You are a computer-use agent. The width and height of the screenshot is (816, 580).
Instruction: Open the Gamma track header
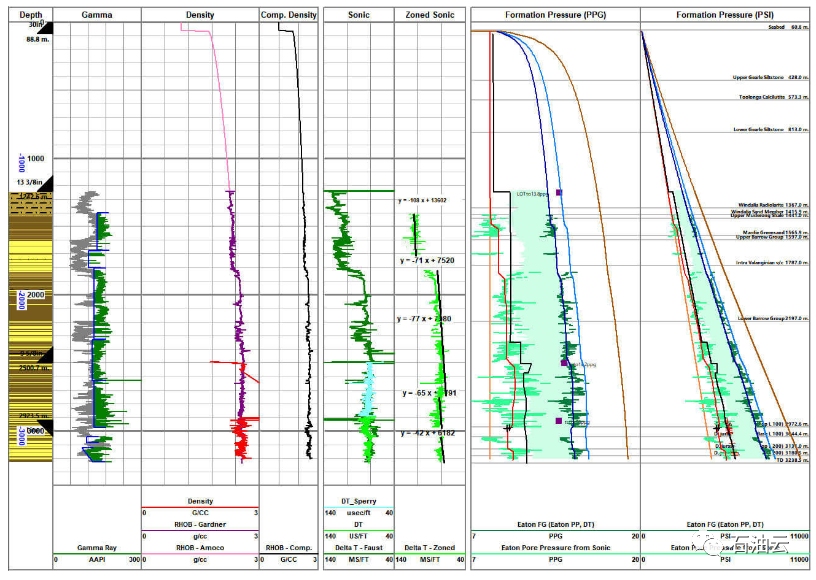pyautogui.click(x=97, y=16)
